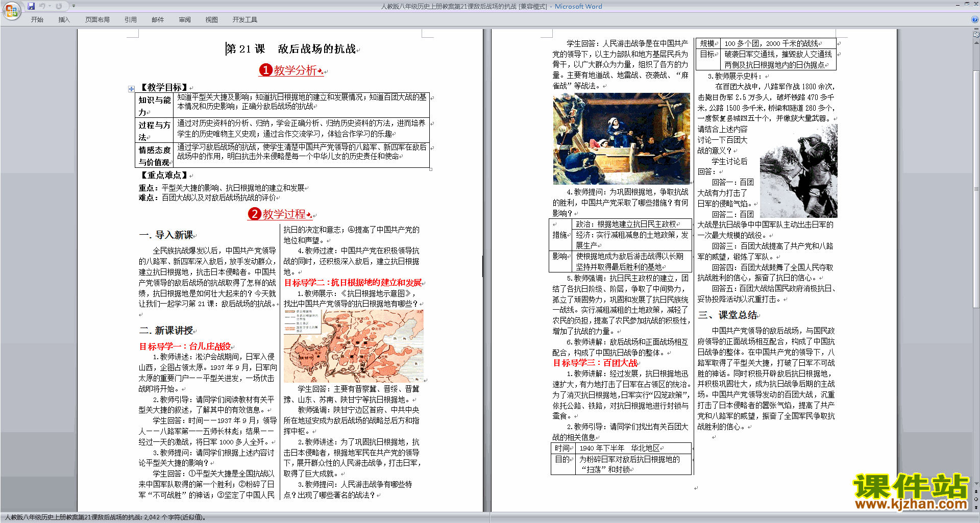Click the Undo arrow icon

[42, 6]
